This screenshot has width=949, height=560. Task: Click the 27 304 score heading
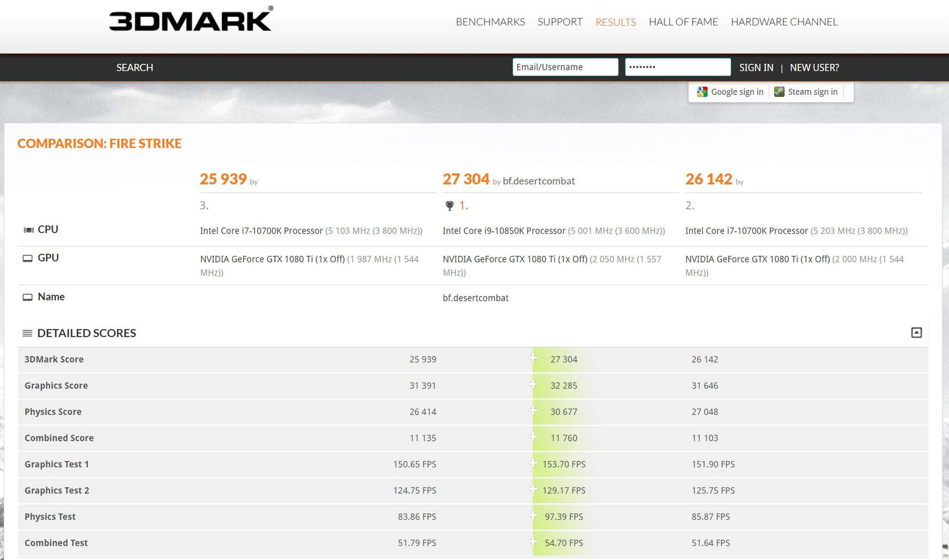pos(466,179)
